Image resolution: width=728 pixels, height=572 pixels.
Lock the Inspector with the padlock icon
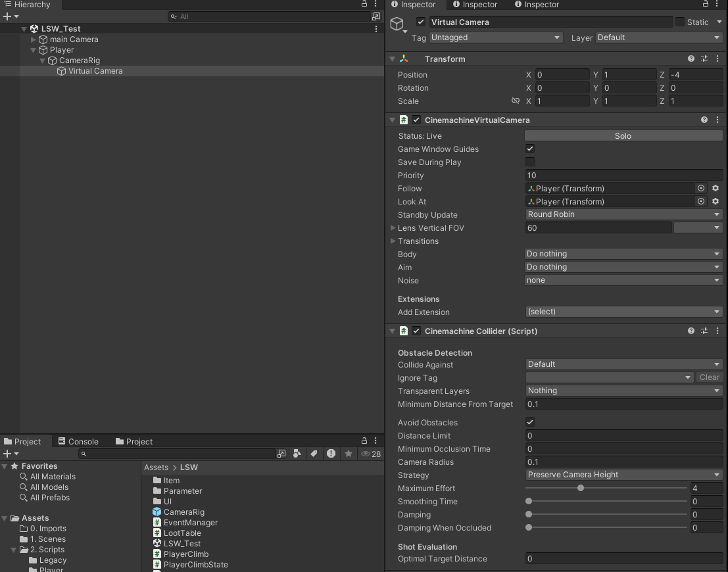(x=704, y=5)
